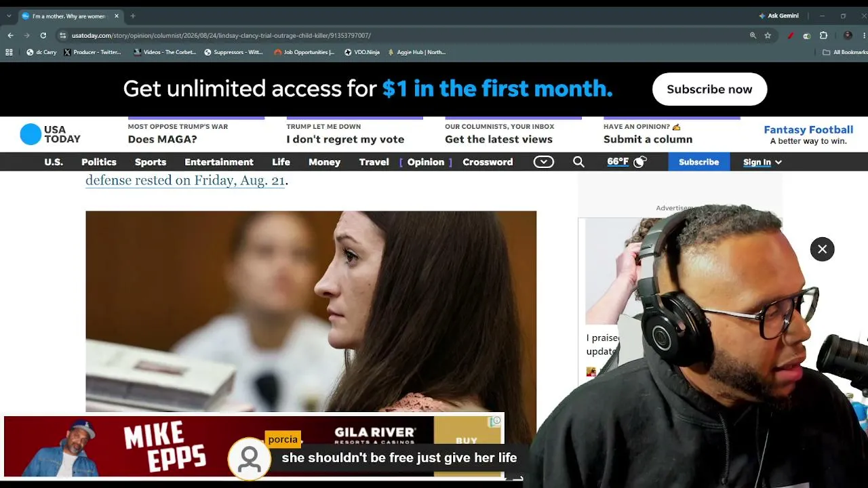Image resolution: width=868 pixels, height=488 pixels.
Task: Go back to the previous page
Action: click(10, 35)
